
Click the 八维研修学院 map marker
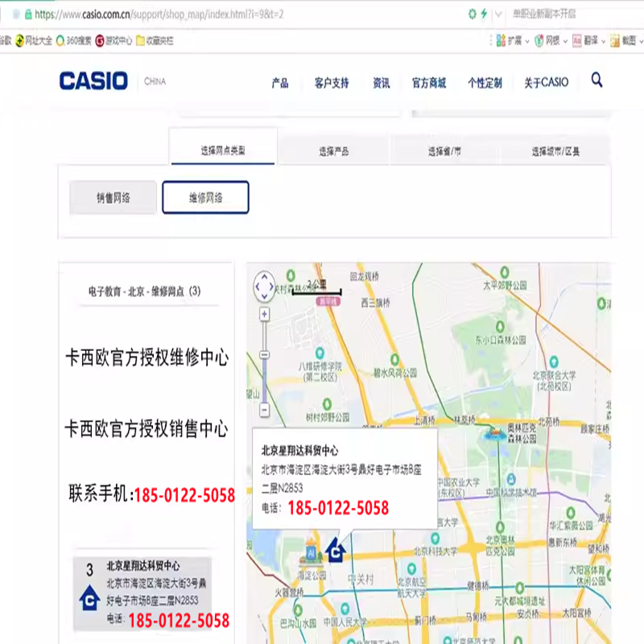[320, 353]
